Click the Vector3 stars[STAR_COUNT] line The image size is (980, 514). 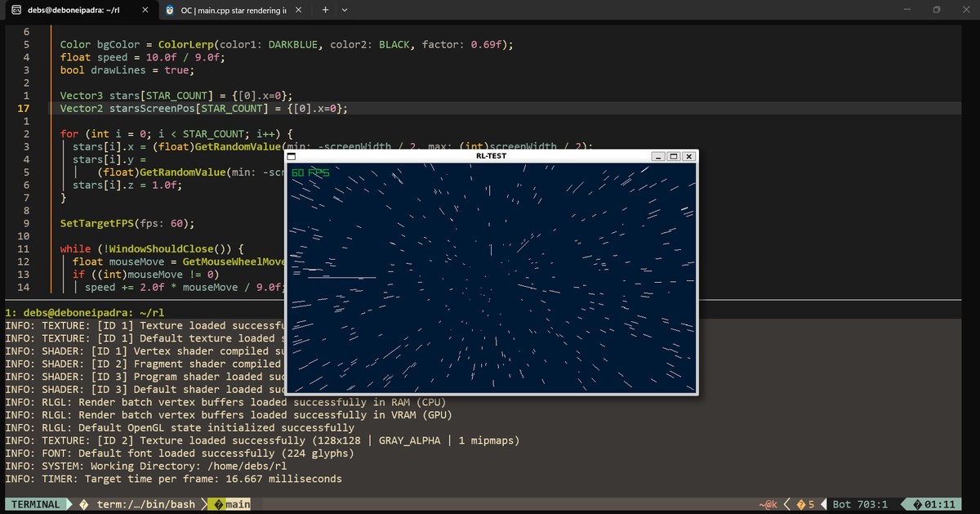pyautogui.click(x=176, y=96)
